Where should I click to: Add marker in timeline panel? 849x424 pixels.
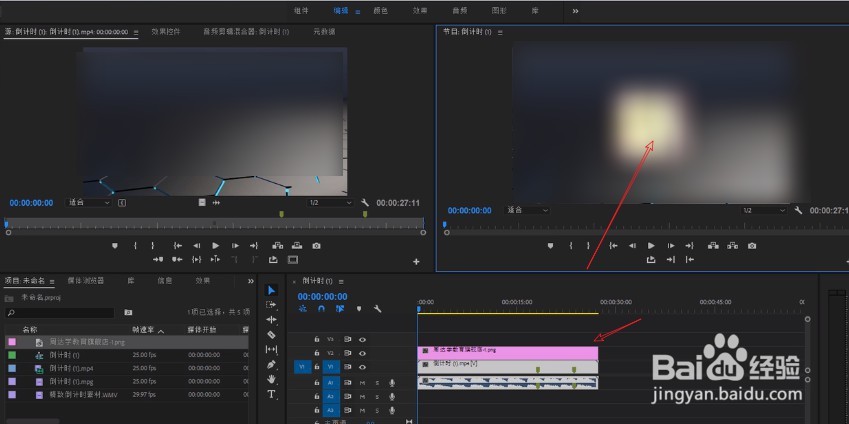pos(358,309)
